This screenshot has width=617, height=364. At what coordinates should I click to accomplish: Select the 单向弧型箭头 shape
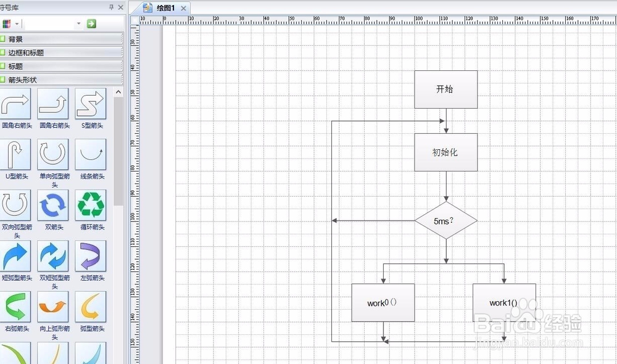(x=52, y=154)
